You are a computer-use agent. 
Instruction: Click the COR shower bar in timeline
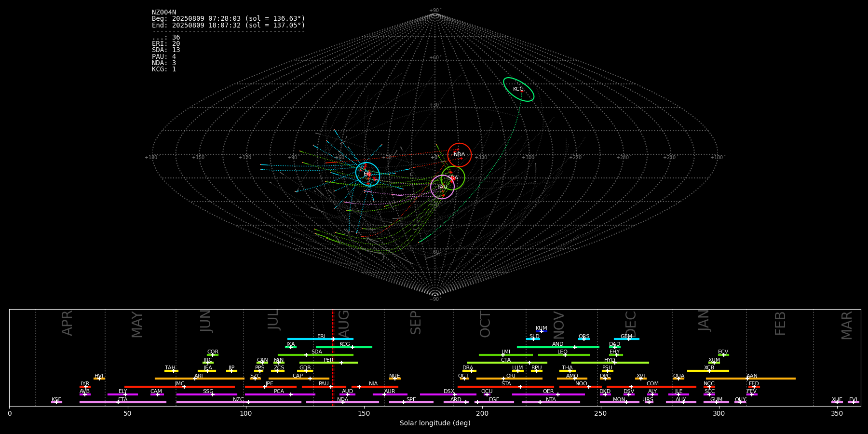213,355
